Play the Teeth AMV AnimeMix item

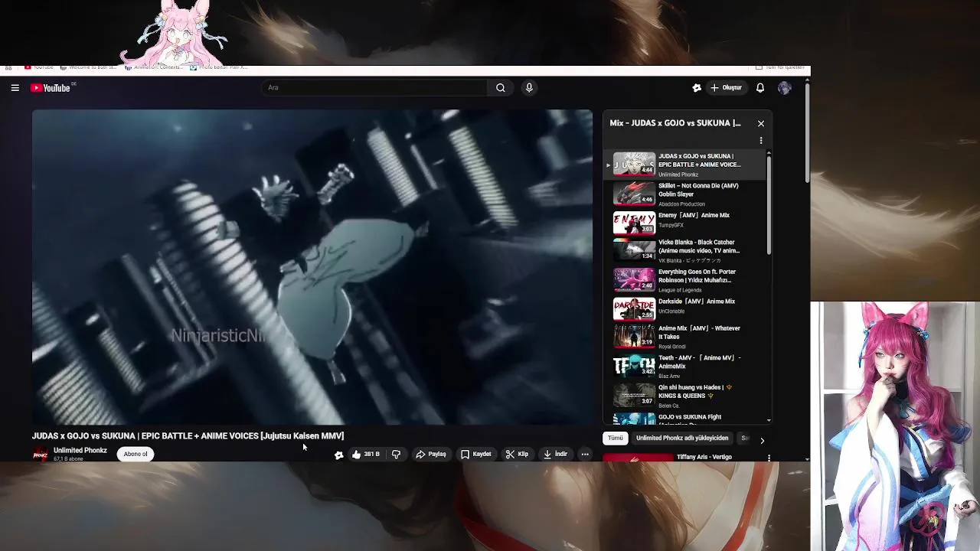(685, 366)
